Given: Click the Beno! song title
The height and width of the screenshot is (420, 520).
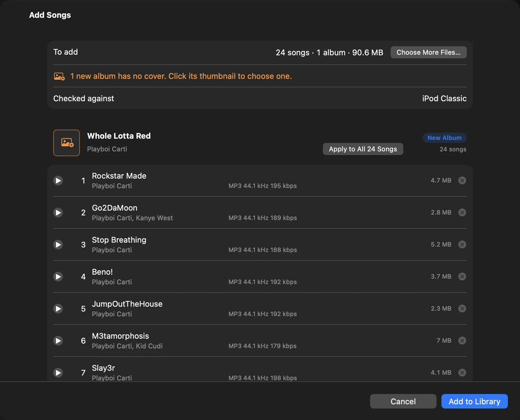Looking at the screenshot, I should (x=102, y=272).
